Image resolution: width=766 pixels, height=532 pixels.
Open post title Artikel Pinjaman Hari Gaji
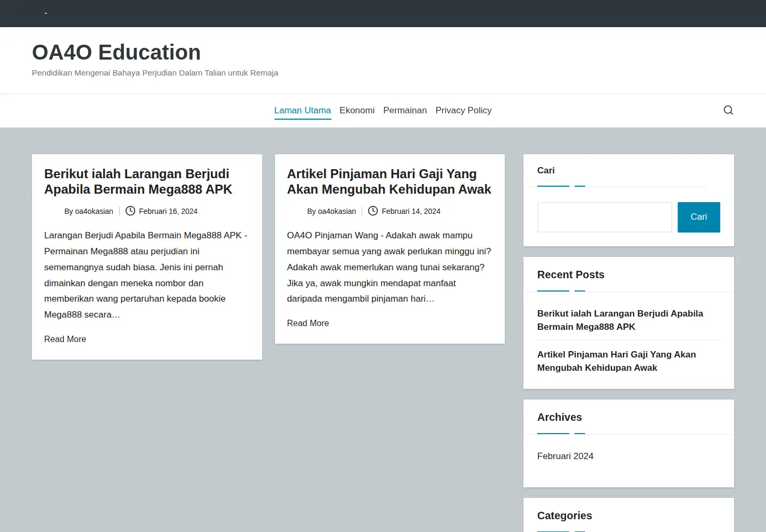389,181
